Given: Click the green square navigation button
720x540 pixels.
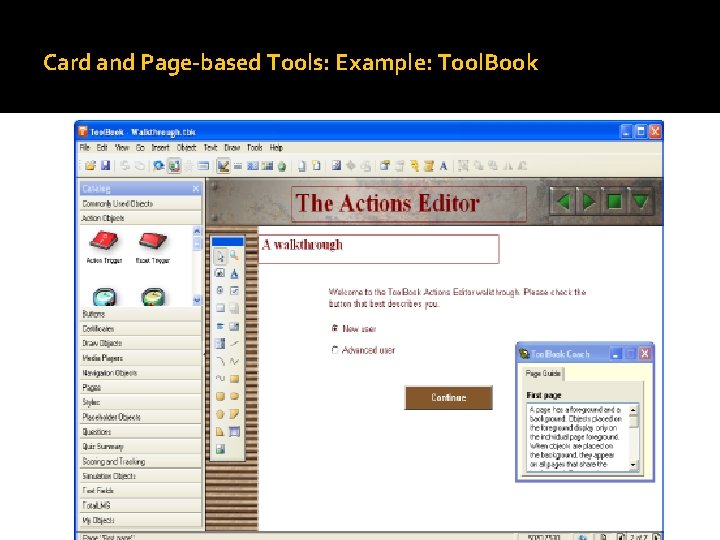Looking at the screenshot, I should coord(614,202).
